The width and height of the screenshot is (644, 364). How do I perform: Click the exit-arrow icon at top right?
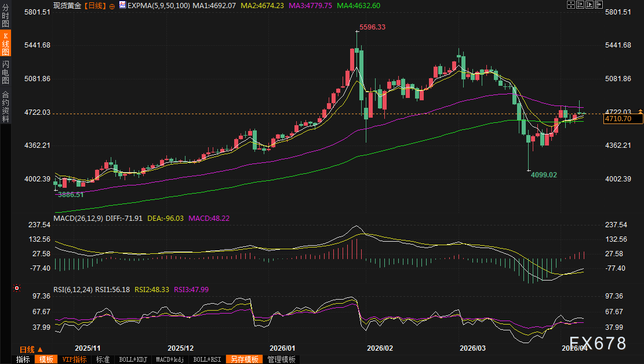600,5
